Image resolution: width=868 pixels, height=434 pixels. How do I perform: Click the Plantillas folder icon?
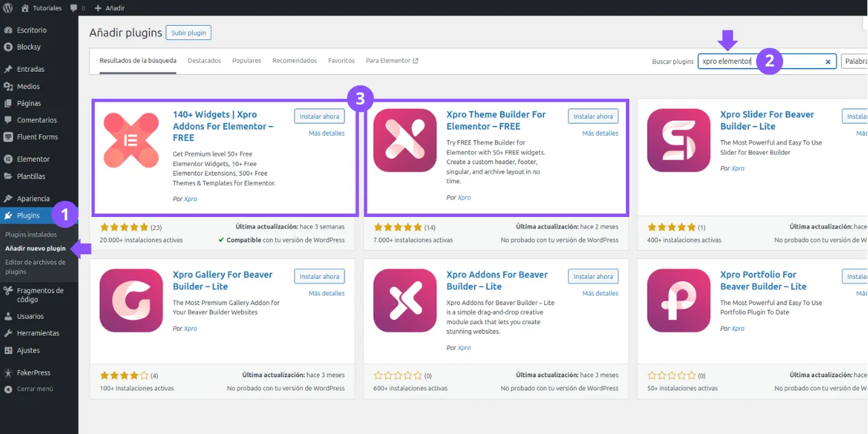pos(8,176)
